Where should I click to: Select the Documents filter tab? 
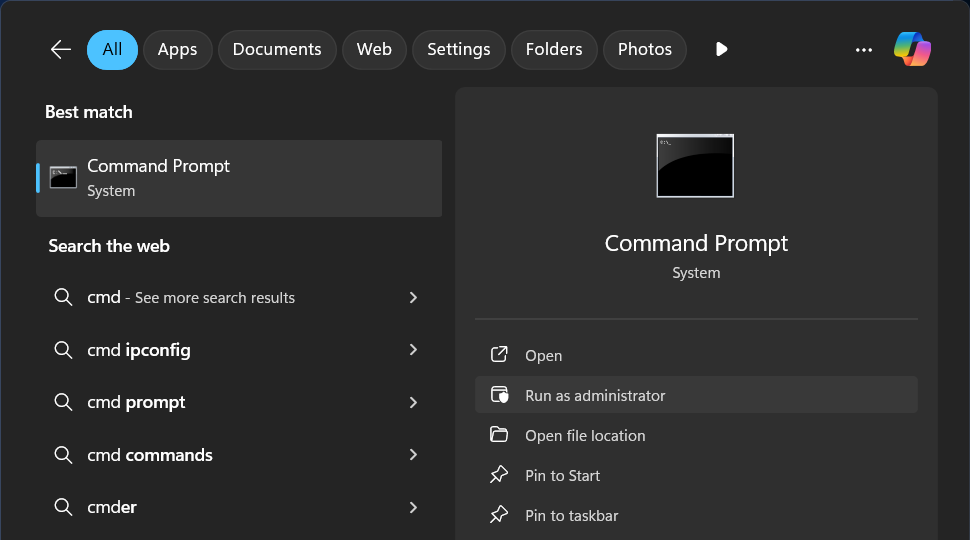[x=277, y=50]
